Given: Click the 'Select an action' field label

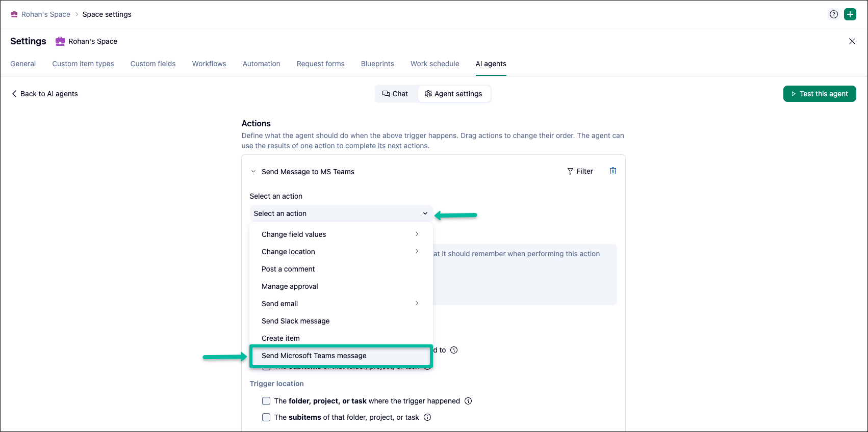Looking at the screenshot, I should point(276,196).
